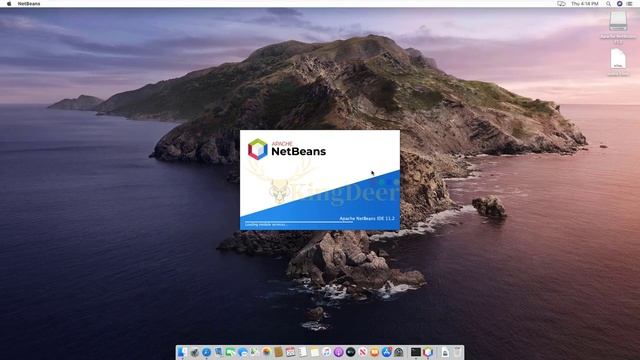Open Apple TV black icon in the Dock
This screenshot has height=360, width=640.
pyautogui.click(x=351, y=352)
